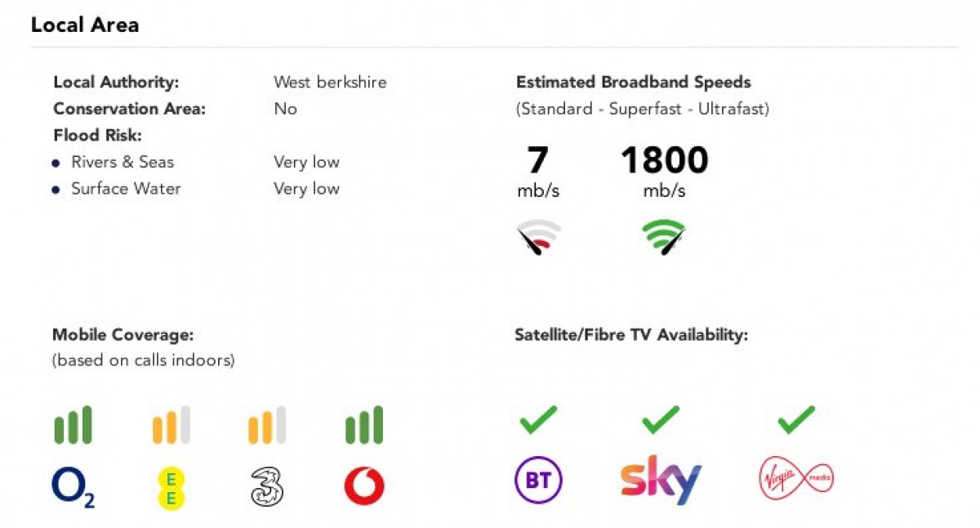Viewport: 980px width, 528px height.
Task: Click the Rivers & Seas flood risk item
Action: point(122,162)
